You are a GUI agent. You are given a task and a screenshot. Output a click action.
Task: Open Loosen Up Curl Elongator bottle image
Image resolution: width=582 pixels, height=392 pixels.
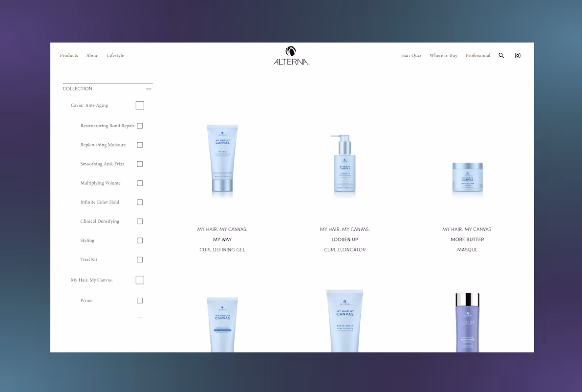(345, 163)
